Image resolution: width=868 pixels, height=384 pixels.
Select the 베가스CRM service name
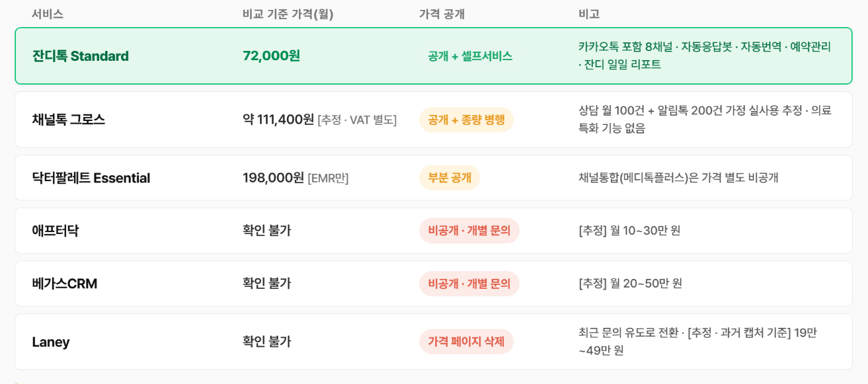pyautogui.click(x=64, y=284)
